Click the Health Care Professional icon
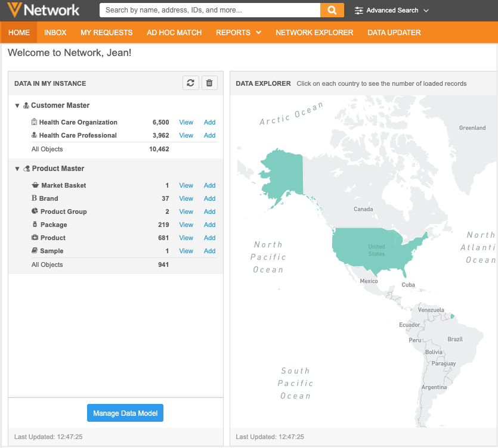 [x=35, y=135]
